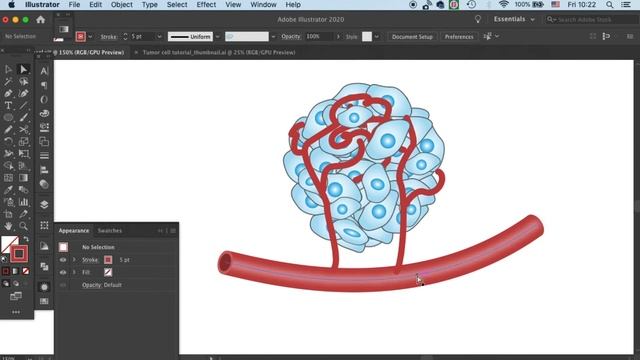640x360 pixels.
Task: Open the Layers panel icon
Action: tap(44, 204)
